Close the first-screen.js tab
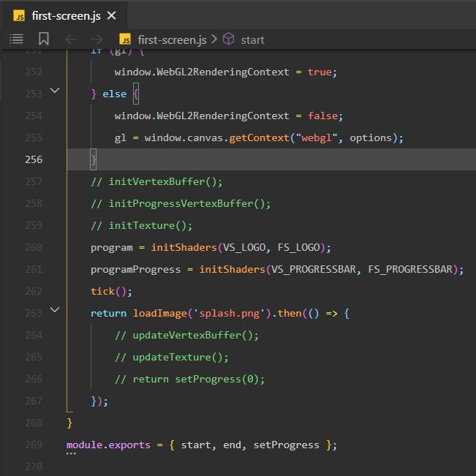The width and height of the screenshot is (476, 476). pos(112,15)
